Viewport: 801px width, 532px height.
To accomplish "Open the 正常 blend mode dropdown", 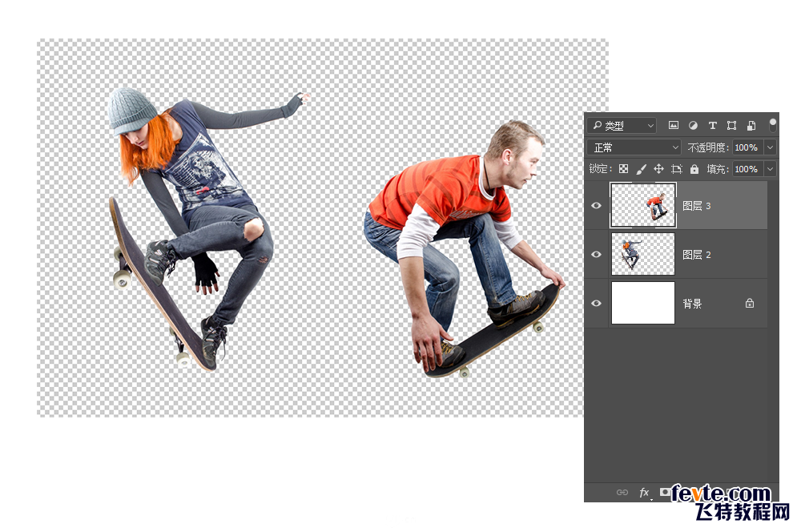I will (x=634, y=147).
